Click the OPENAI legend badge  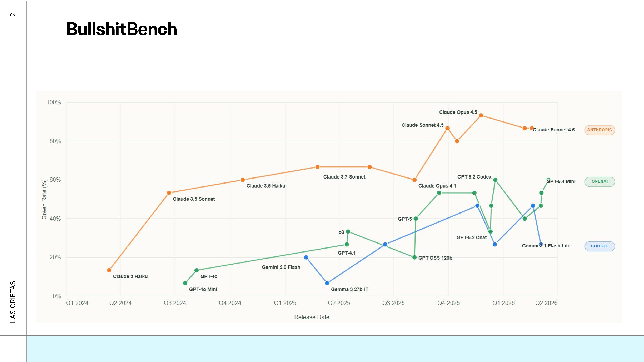click(x=599, y=182)
